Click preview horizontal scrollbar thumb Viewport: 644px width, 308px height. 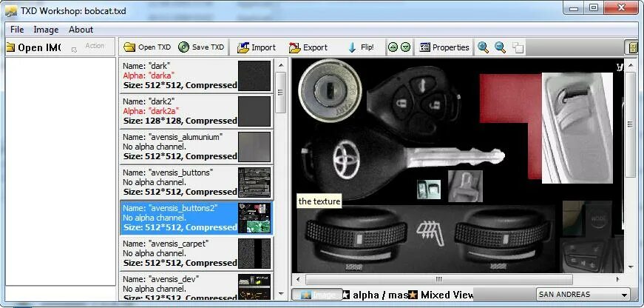[439, 279]
